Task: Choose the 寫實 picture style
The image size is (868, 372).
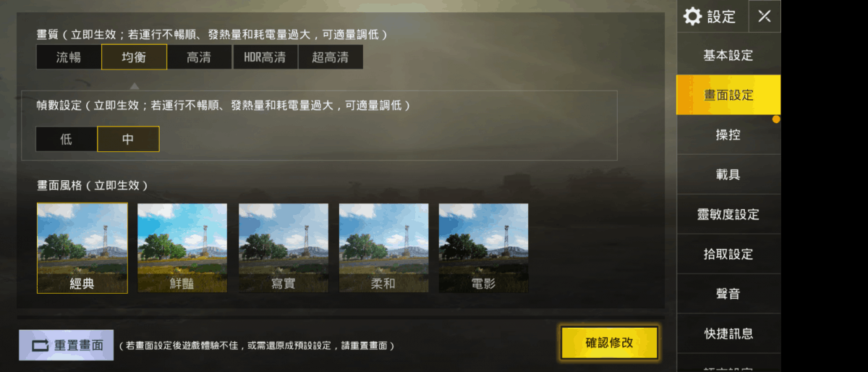Action: (x=284, y=248)
